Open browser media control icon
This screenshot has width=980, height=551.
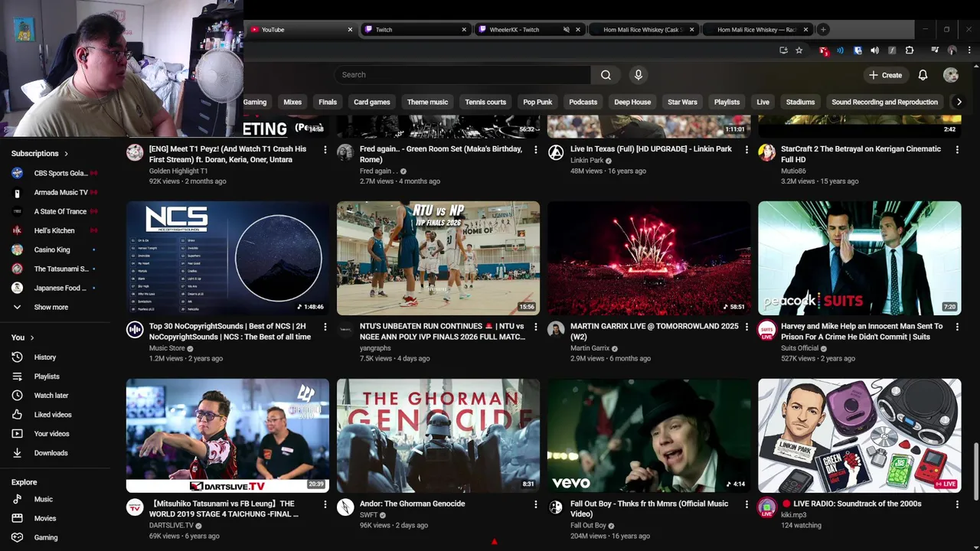tap(935, 51)
